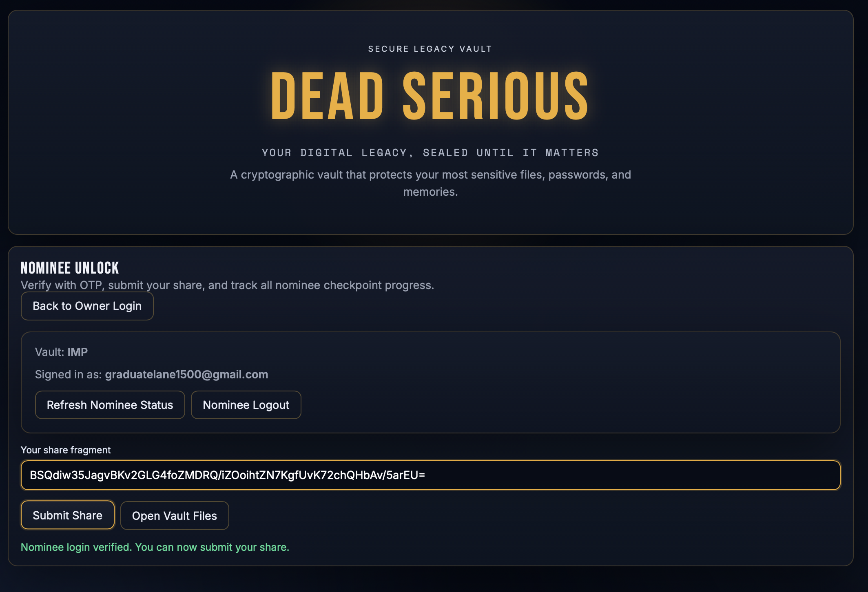
Task: Click the cryptographic vault description paragraph
Action: tap(430, 175)
